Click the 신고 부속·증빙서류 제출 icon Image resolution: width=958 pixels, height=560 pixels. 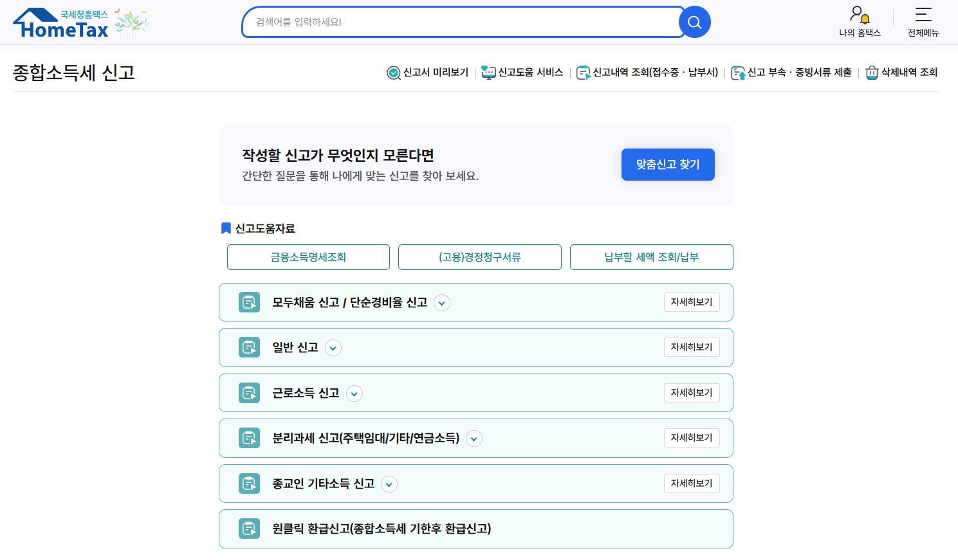pyautogui.click(x=738, y=73)
